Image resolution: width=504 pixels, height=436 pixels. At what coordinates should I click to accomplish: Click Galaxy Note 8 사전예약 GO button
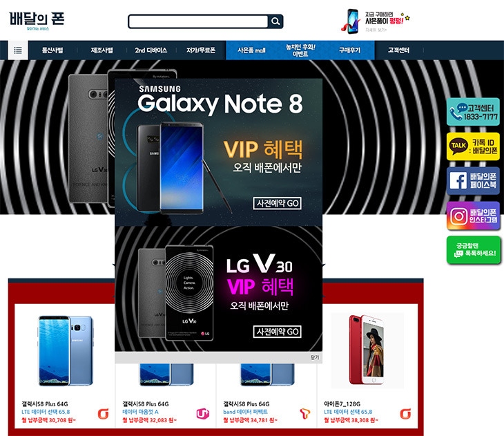coord(277,203)
